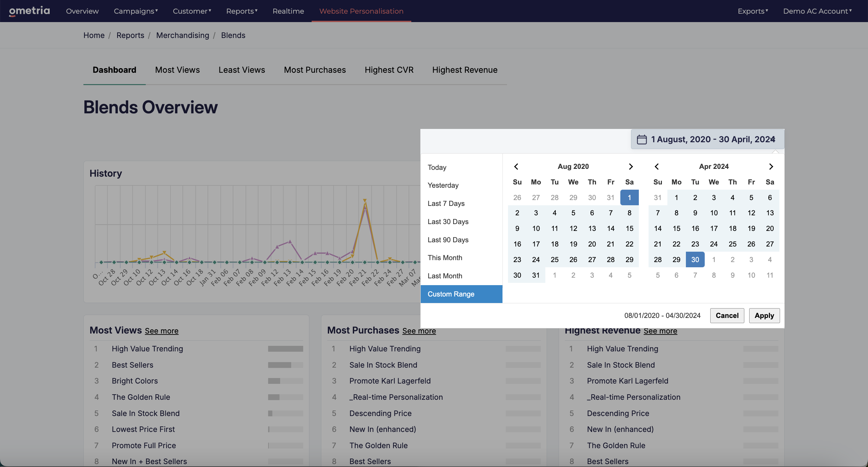Go to previous month on Apr 2024 calendar
The image size is (868, 467).
(x=657, y=167)
